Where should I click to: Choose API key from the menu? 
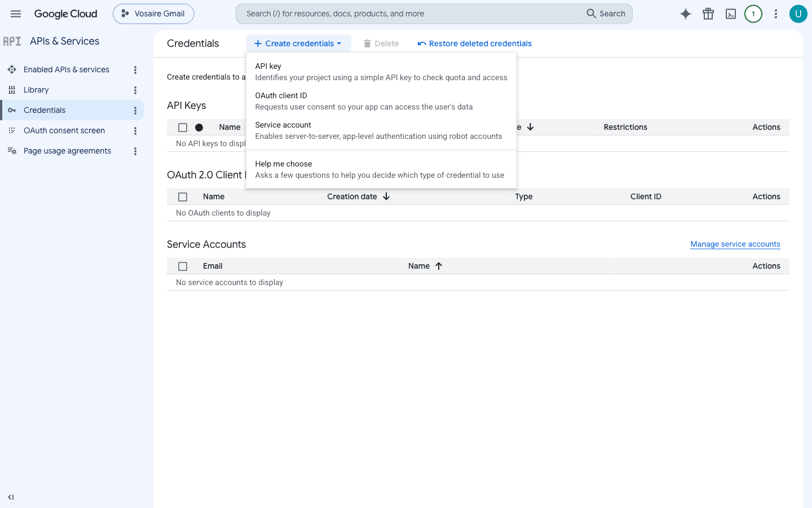[x=381, y=72]
